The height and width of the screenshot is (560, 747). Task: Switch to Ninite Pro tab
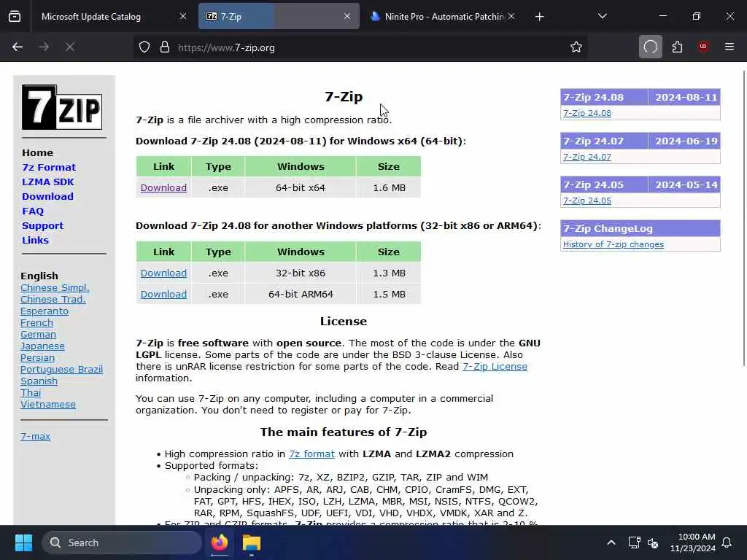[x=443, y=16]
